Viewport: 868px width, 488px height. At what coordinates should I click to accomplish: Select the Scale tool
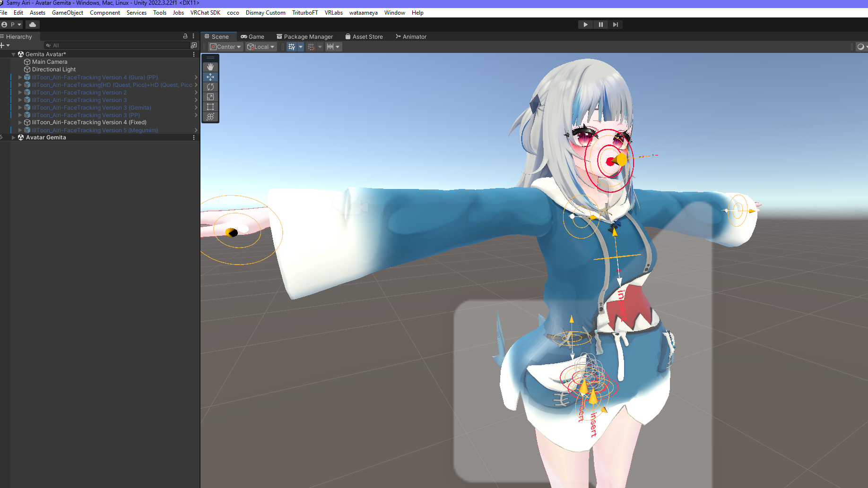pyautogui.click(x=210, y=97)
